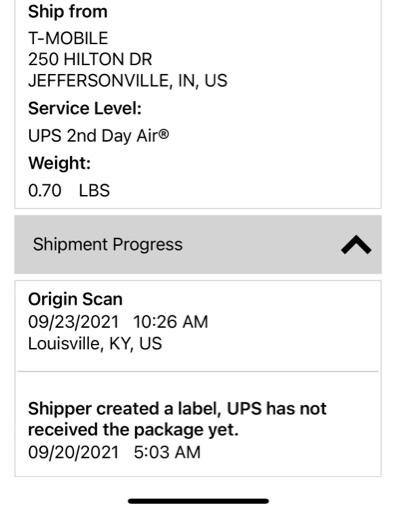397x512 pixels.
Task: Select the 0.70 weight value
Action: pos(45,191)
